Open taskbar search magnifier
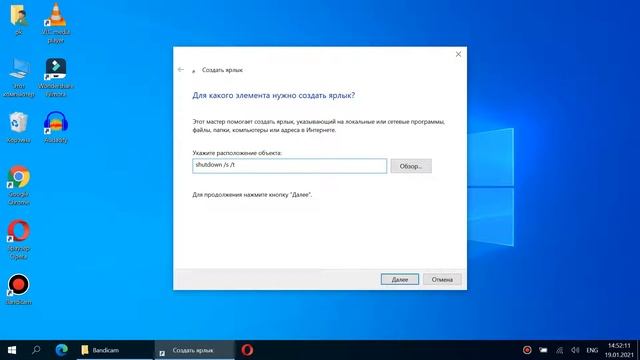 (36, 350)
